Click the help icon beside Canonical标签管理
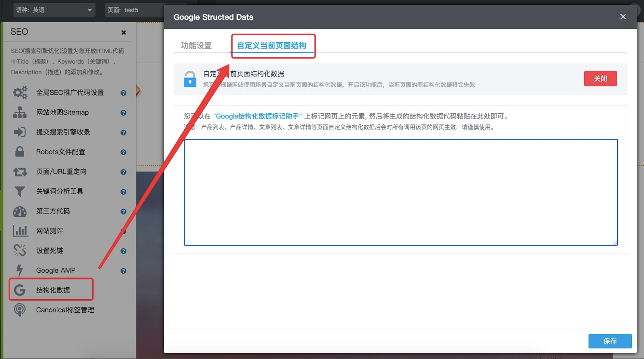Viewport: 644px width, 359px height. click(123, 310)
